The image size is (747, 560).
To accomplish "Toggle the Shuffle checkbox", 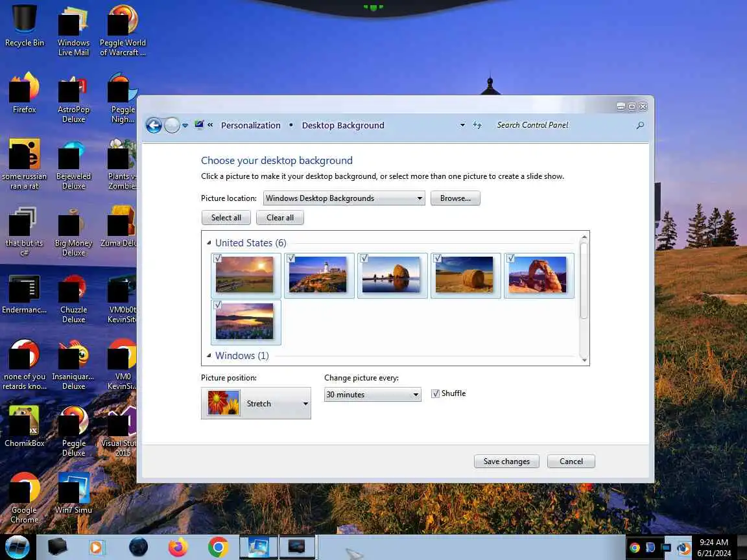I will (x=435, y=393).
